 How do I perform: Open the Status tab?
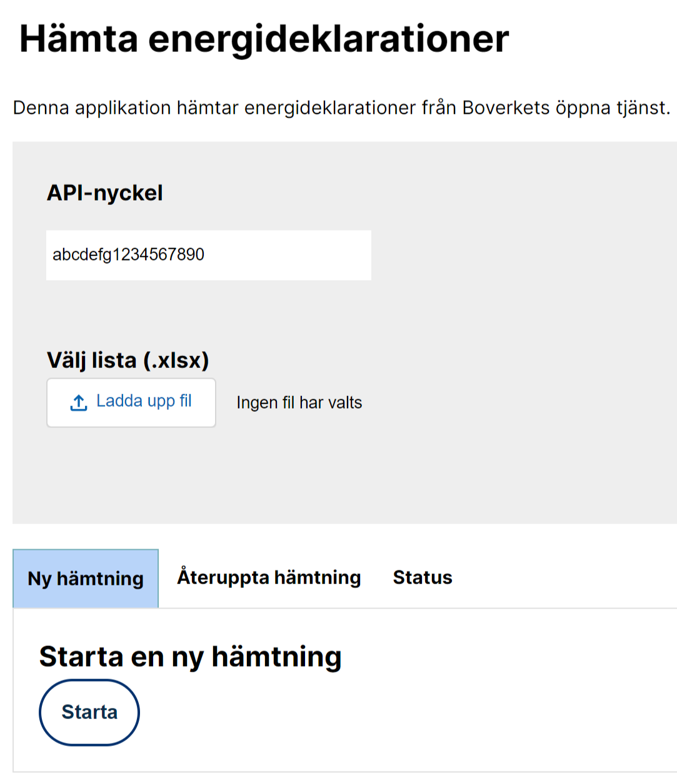(x=423, y=577)
